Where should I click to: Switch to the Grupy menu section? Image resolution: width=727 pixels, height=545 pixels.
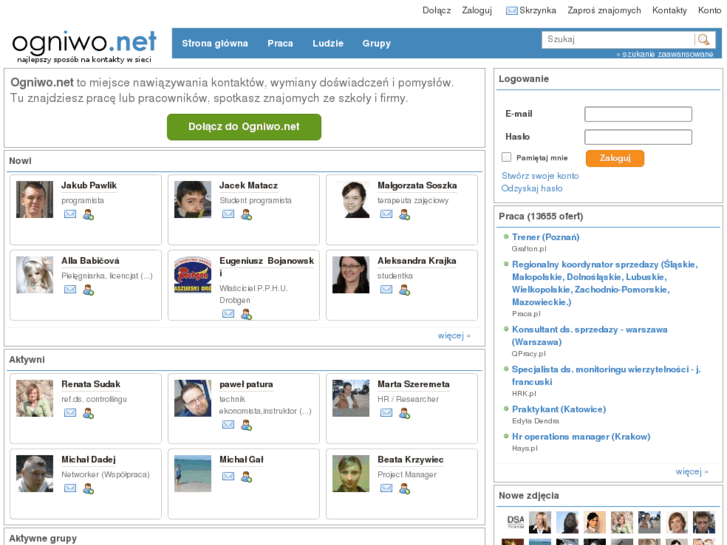376,43
